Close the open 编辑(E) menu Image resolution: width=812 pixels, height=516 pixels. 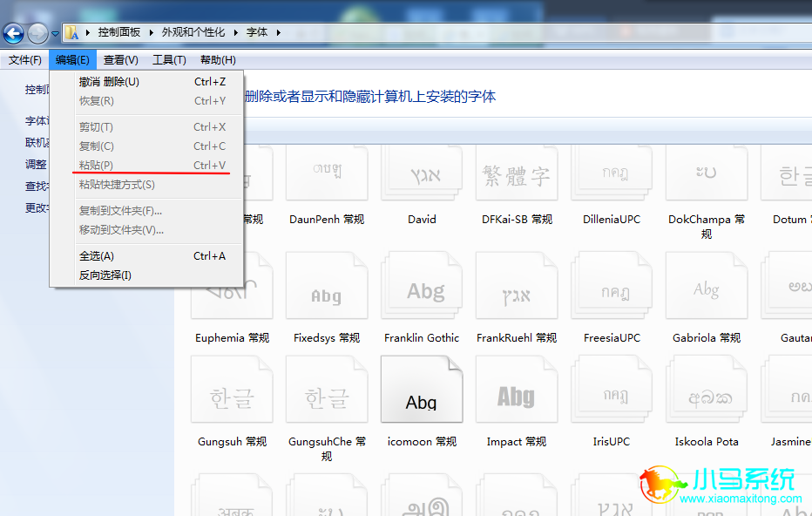(72, 60)
